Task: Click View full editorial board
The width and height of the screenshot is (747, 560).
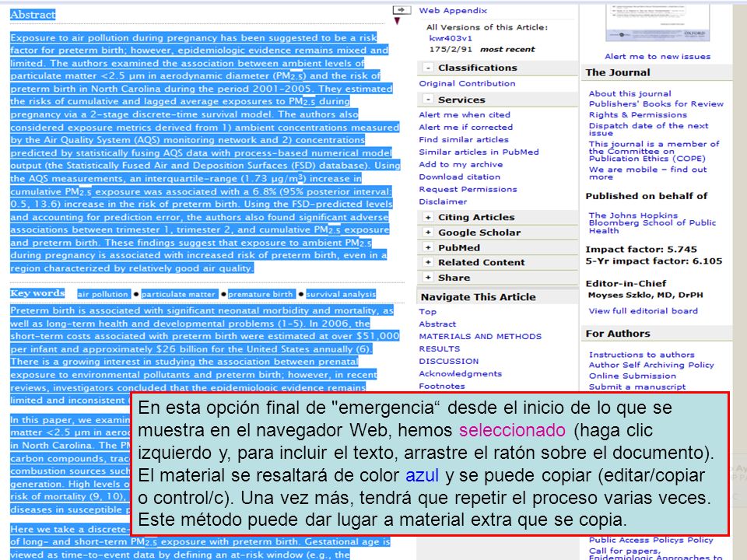Action: pyautogui.click(x=644, y=311)
